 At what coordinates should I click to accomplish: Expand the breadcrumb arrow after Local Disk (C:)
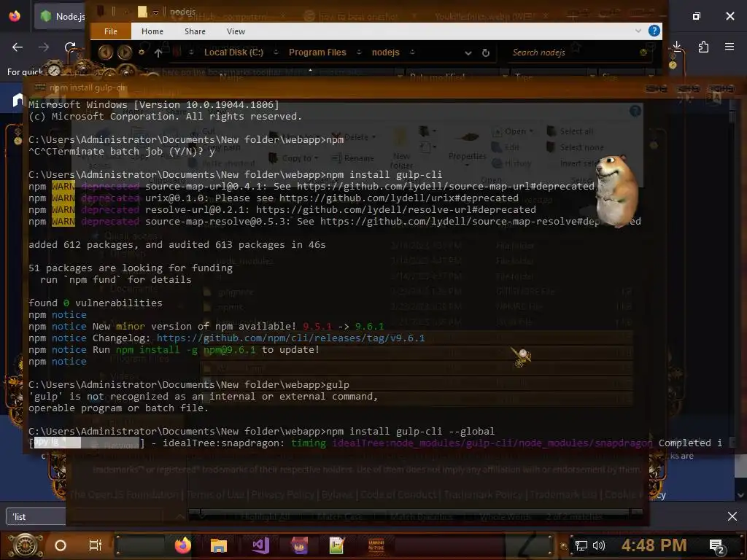[276, 52]
